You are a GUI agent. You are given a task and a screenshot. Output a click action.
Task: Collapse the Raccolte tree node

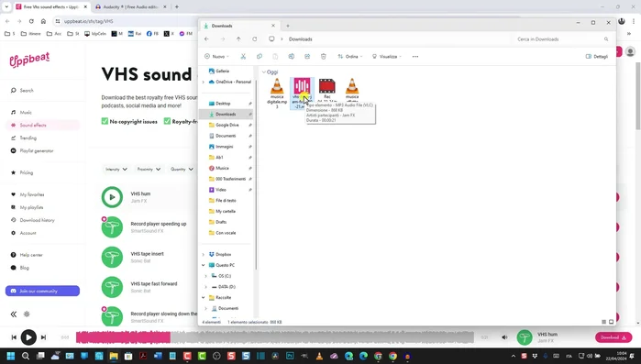click(x=204, y=297)
